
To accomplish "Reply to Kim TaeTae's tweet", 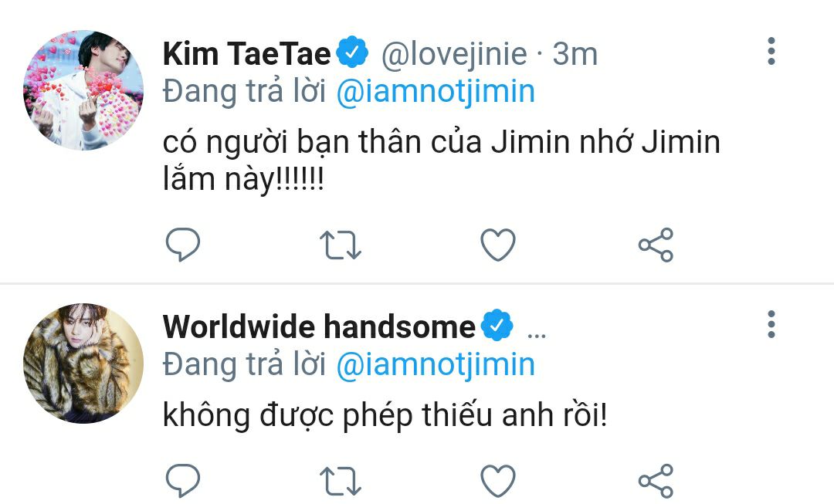I will pos(183,245).
